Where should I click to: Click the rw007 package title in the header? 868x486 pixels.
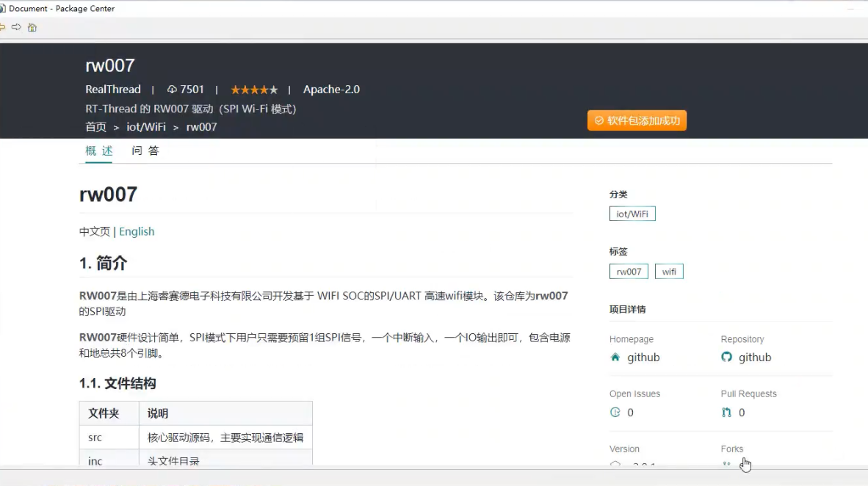click(x=110, y=65)
